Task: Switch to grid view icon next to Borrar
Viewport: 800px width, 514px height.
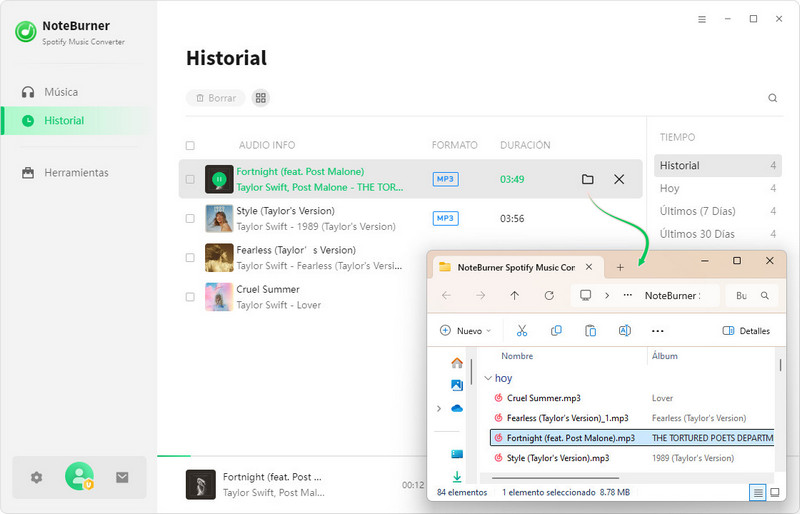Action: pos(261,98)
